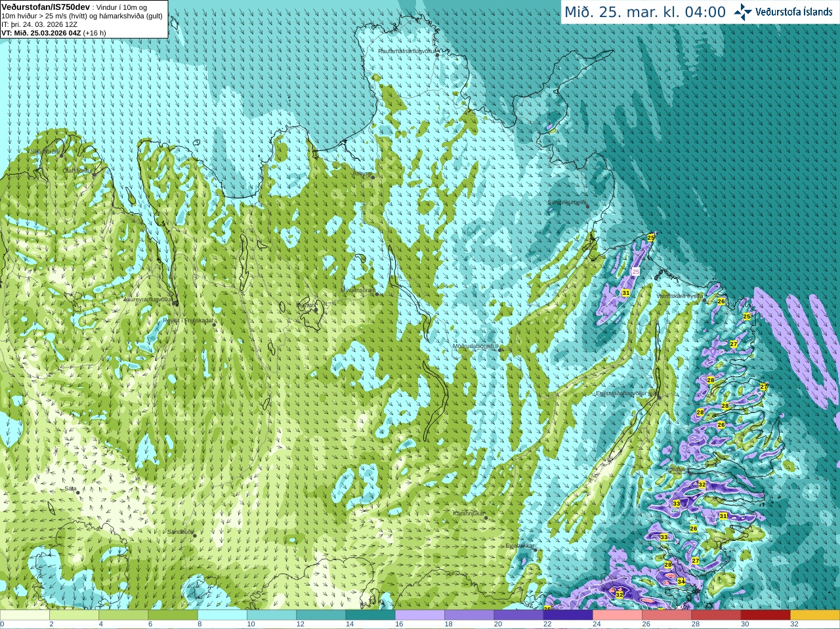Viewport: 840px width, 629px height.
Task: Click the Mývatnsöræfi station marker
Action: click(x=377, y=294)
